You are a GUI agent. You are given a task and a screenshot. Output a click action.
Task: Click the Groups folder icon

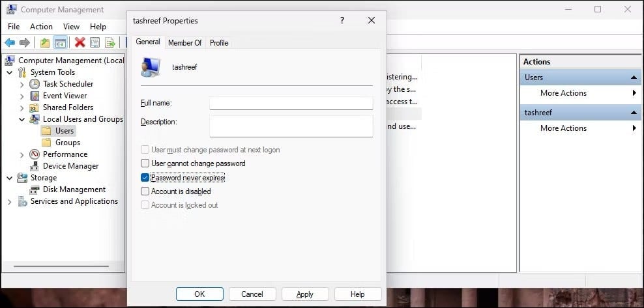tap(47, 143)
